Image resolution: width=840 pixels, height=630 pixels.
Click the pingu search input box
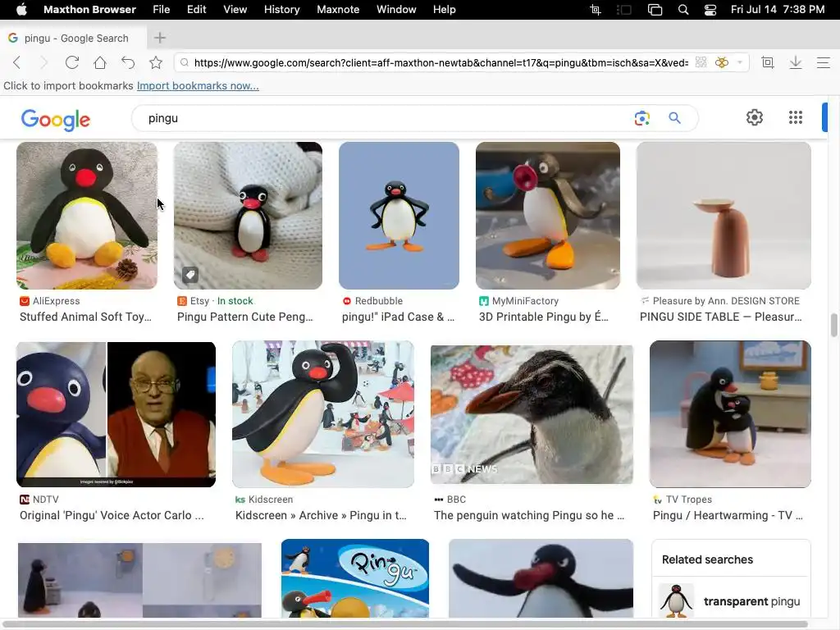(x=386, y=118)
